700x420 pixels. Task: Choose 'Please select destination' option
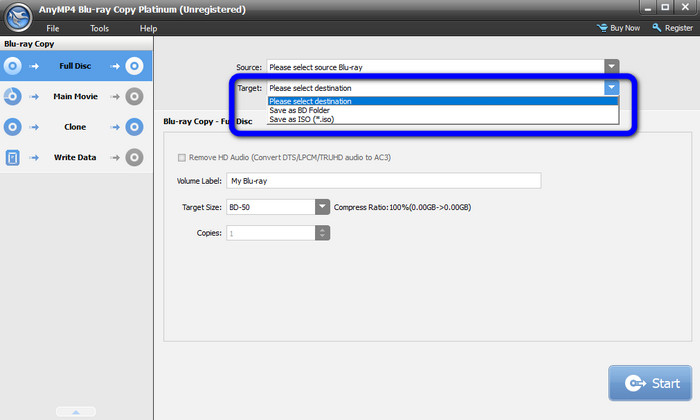443,101
